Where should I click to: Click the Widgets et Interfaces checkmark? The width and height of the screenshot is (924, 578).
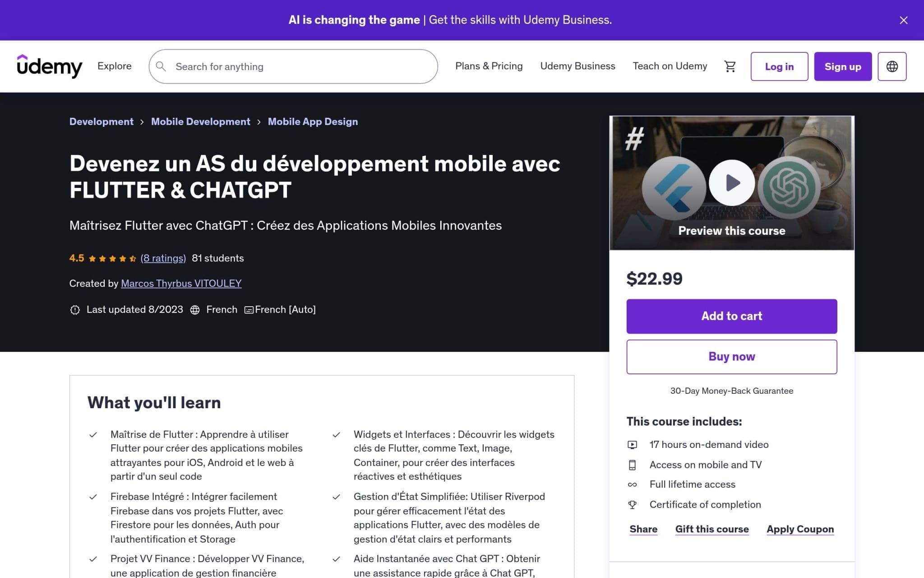[x=336, y=435]
